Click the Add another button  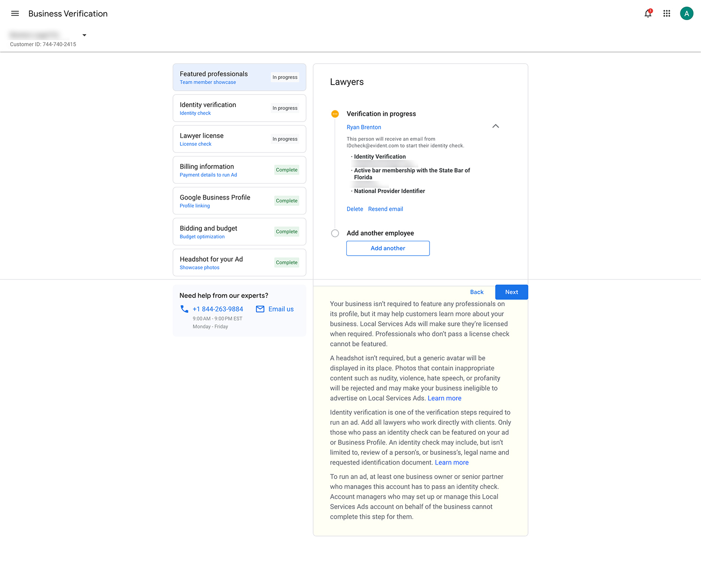coord(388,248)
